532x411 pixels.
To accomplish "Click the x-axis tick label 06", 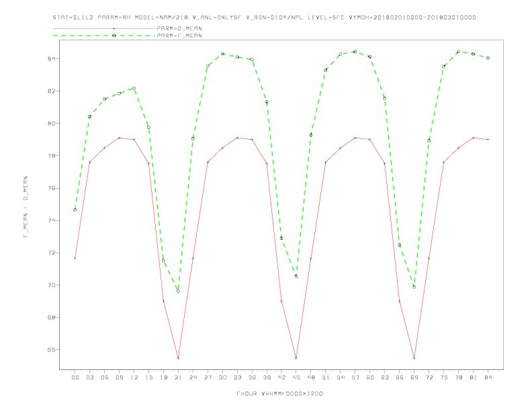I will pos(105,377).
